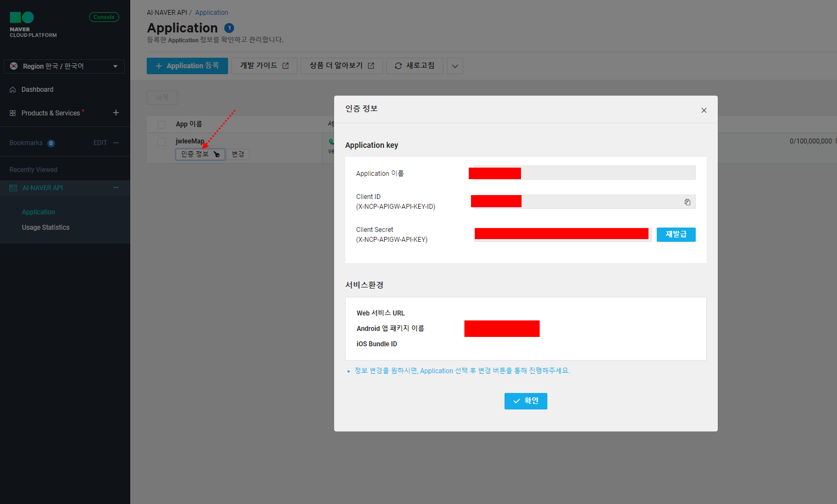Viewport: 837px width, 504px height.
Task: Click the Web 서비스 URL label
Action: pyautogui.click(x=381, y=313)
